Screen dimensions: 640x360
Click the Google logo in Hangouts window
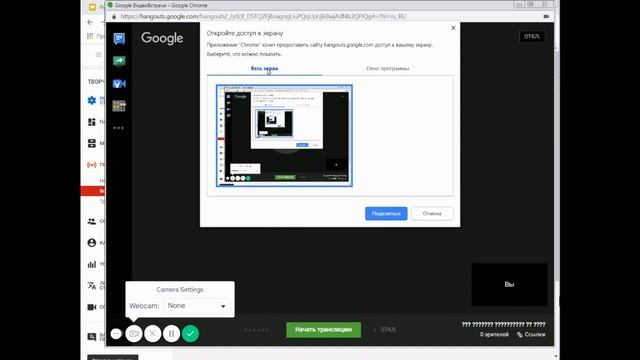pyautogui.click(x=162, y=38)
